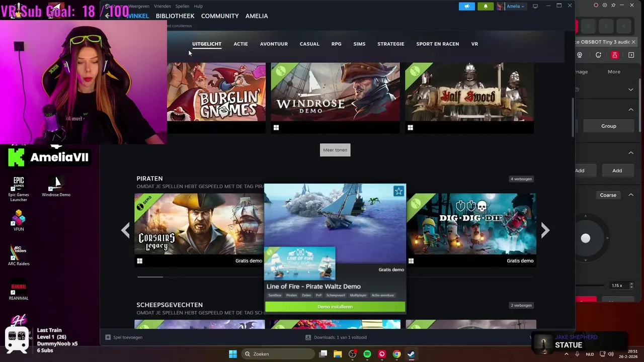Open the REANIMAL desktop shortcut
Viewport: 644px width, 362px height.
point(19,290)
